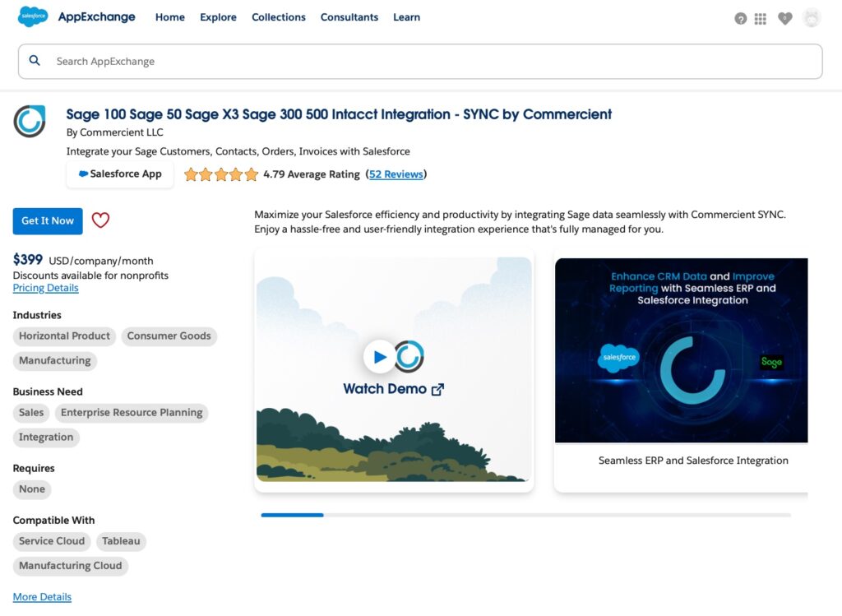Select the Enterprise Resource Planning tag
Viewport: 842px width, 616px height.
coord(132,413)
